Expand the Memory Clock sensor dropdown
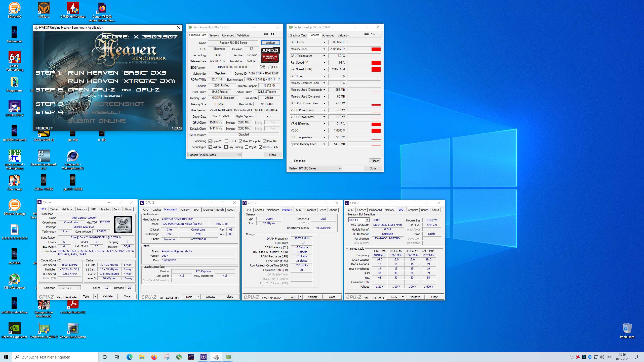 pos(324,49)
